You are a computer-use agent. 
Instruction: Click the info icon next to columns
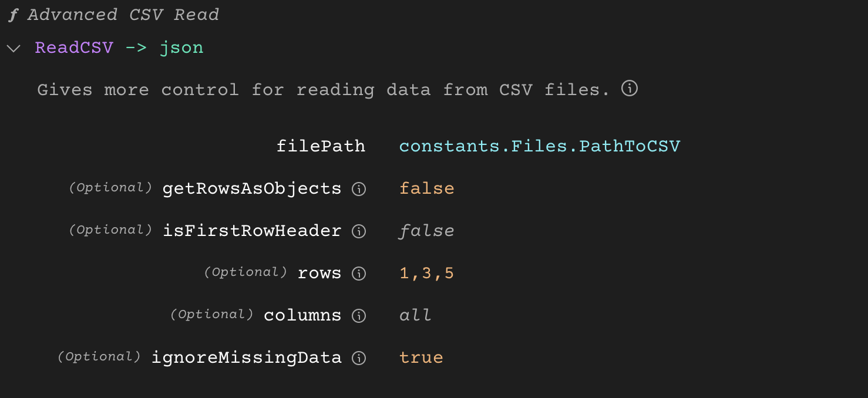pyautogui.click(x=358, y=315)
